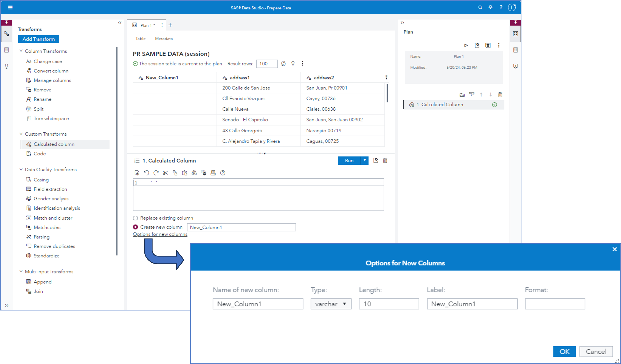The image size is (621, 364).
Task: Open the Options for new columns link
Action: 160,234
